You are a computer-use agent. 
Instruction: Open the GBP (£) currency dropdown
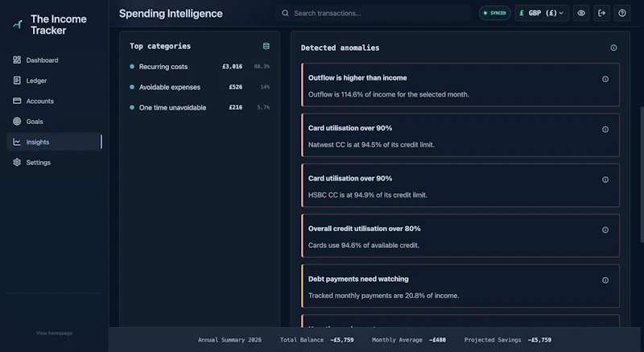542,13
